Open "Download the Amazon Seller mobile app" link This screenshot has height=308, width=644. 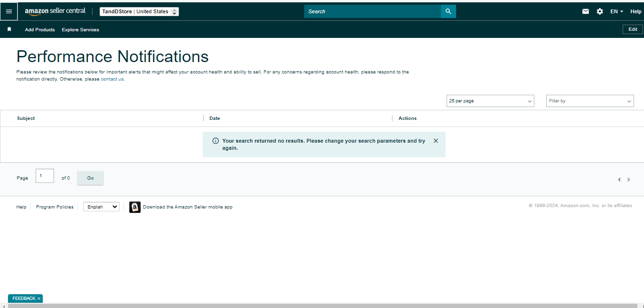[x=187, y=207]
